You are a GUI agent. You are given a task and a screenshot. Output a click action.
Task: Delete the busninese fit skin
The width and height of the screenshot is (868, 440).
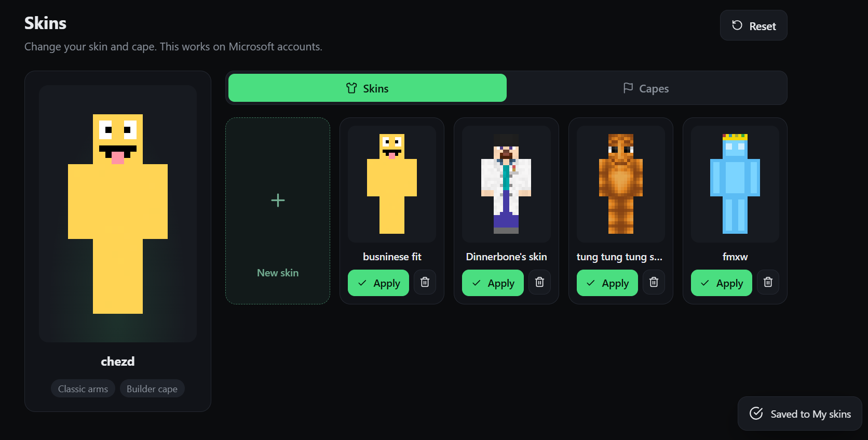pos(425,283)
